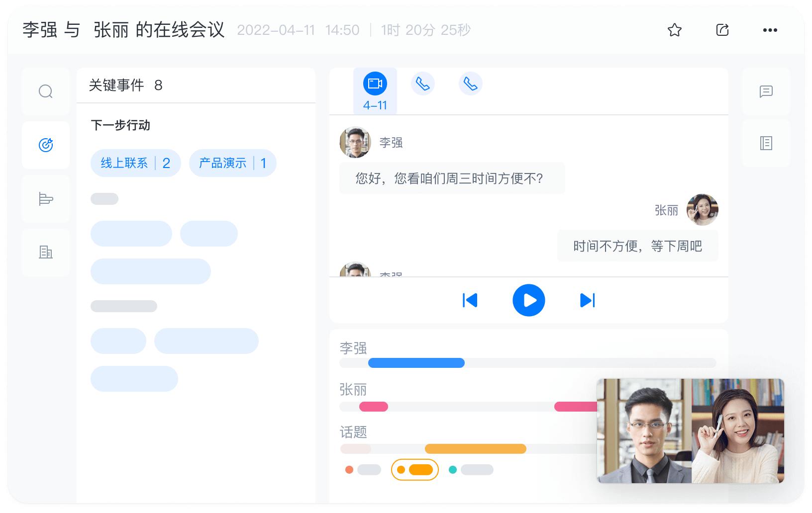Select the second phone call record
Screen dimensions: 812x513
pos(471,84)
